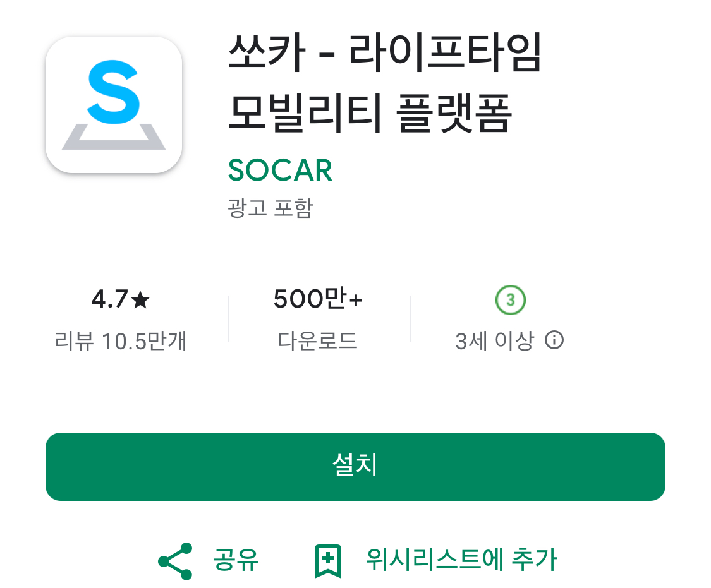Click the 500만+ downloads count
This screenshot has height=588, width=711.
(318, 299)
